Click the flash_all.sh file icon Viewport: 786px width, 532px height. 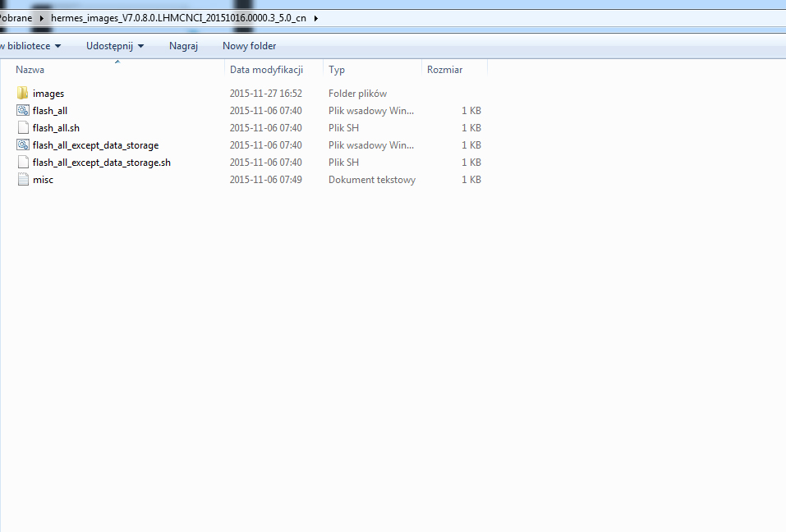(23, 128)
